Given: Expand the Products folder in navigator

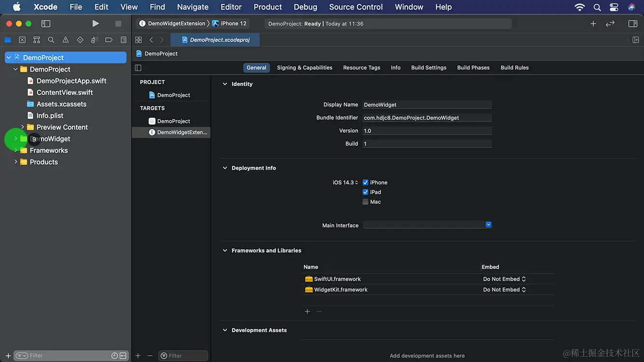Looking at the screenshot, I should (x=15, y=162).
